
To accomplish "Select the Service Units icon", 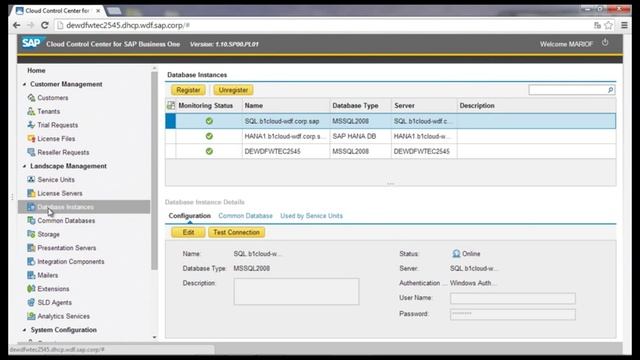I will pyautogui.click(x=31, y=180).
